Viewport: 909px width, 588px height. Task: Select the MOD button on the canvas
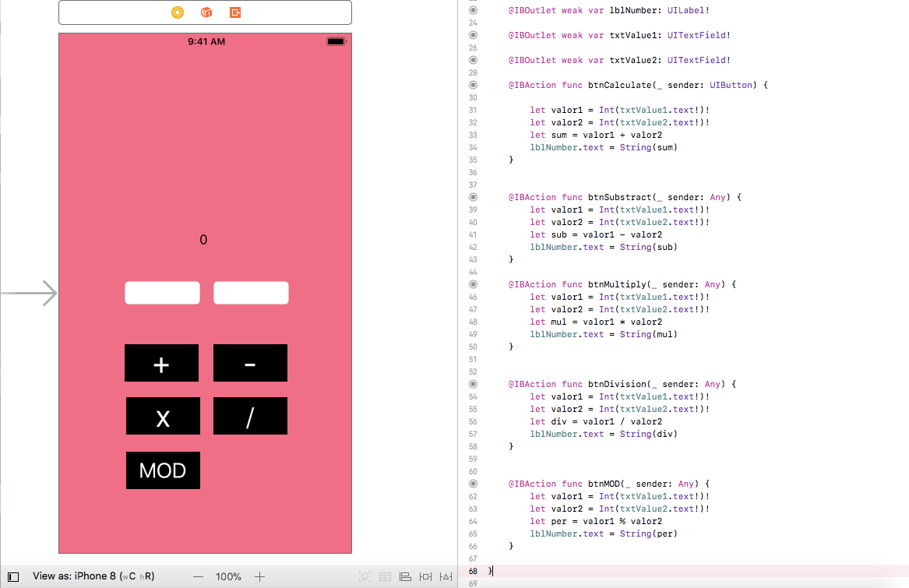tap(163, 470)
